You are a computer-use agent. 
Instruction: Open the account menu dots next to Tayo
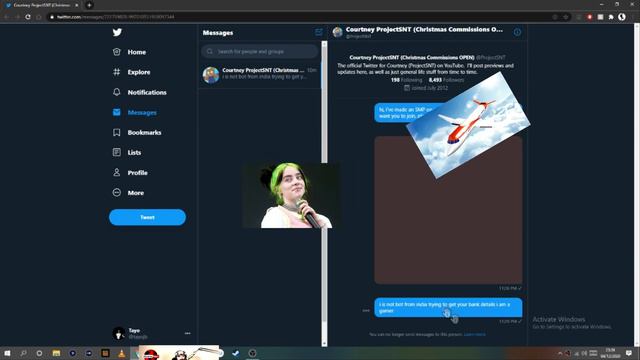(187, 333)
